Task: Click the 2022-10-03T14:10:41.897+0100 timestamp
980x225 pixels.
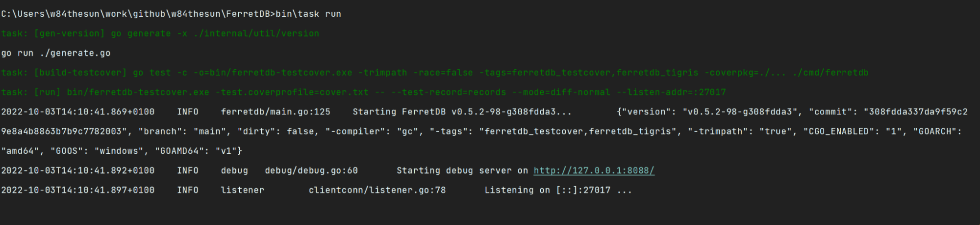Action: point(78,190)
